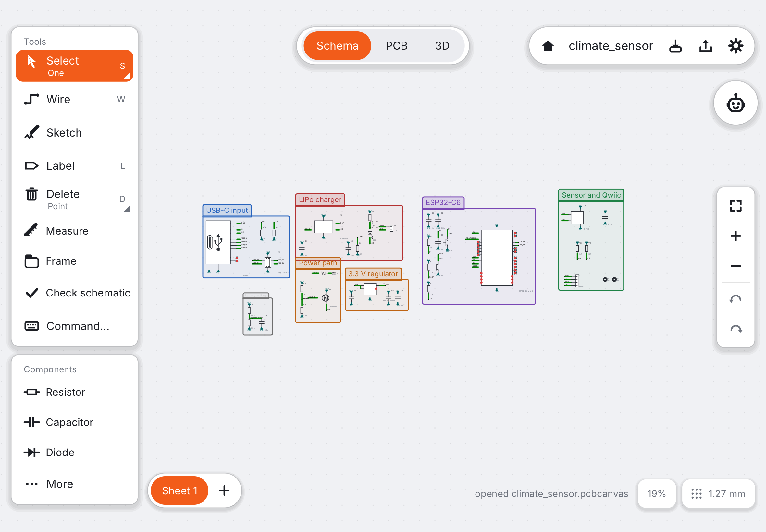Open the Command palette
The height and width of the screenshot is (532, 766).
[74, 326]
